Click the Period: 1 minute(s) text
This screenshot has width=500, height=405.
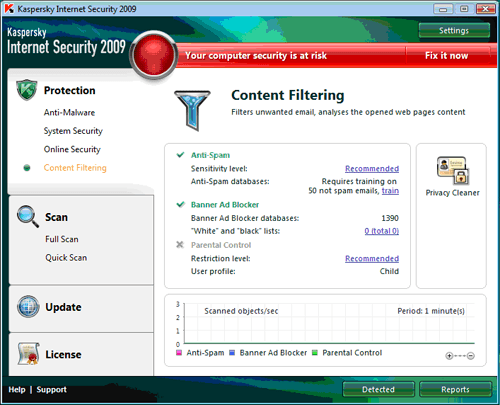[x=431, y=311]
